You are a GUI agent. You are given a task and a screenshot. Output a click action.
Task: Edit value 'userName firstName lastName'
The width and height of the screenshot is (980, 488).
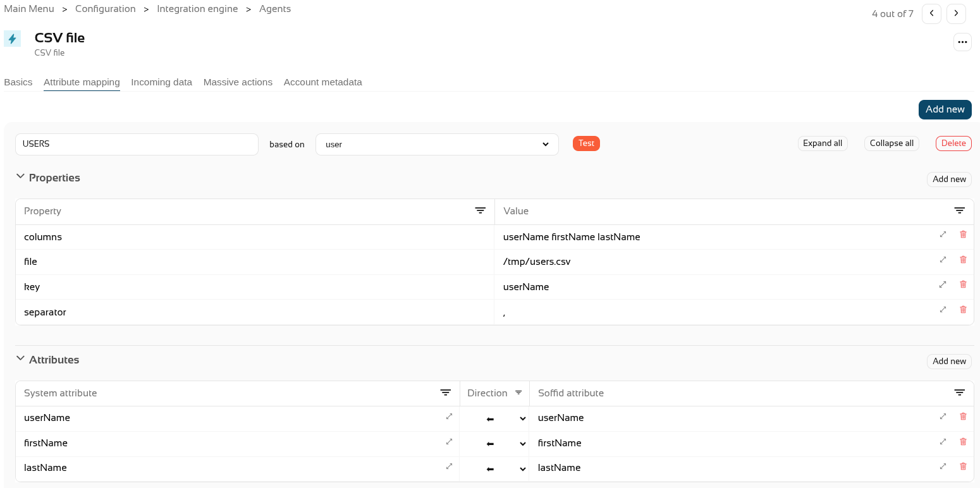click(572, 237)
